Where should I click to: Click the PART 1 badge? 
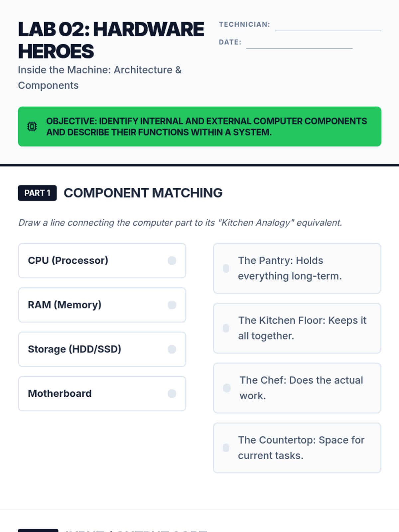click(x=37, y=193)
